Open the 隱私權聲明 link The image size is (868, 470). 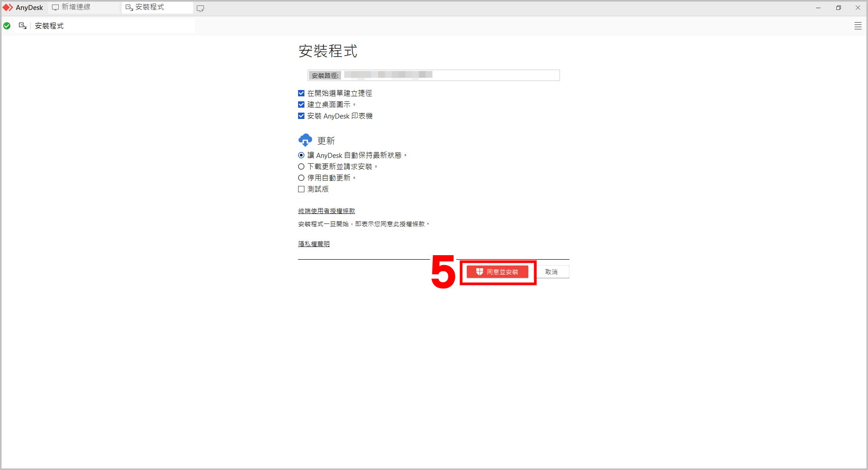[x=314, y=244]
